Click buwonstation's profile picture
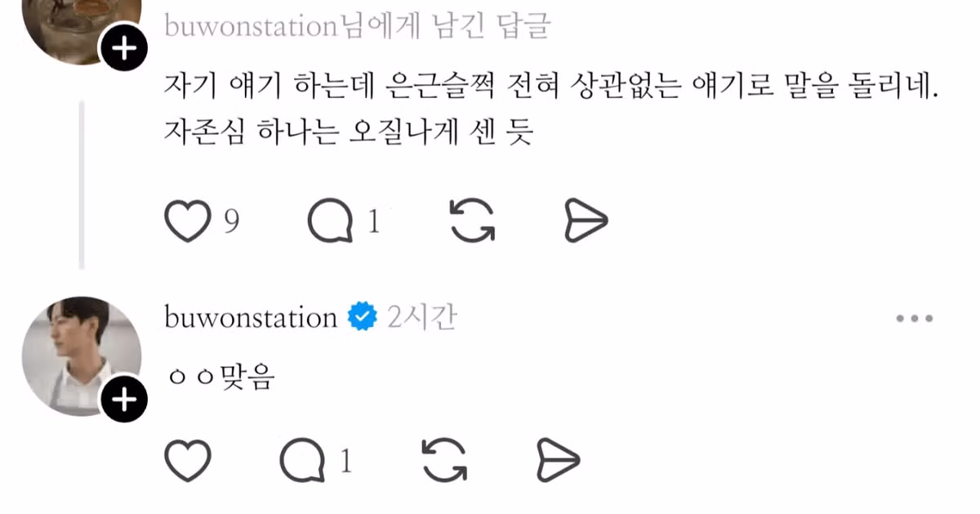Image resolution: width=980 pixels, height=514 pixels. pos(82,355)
